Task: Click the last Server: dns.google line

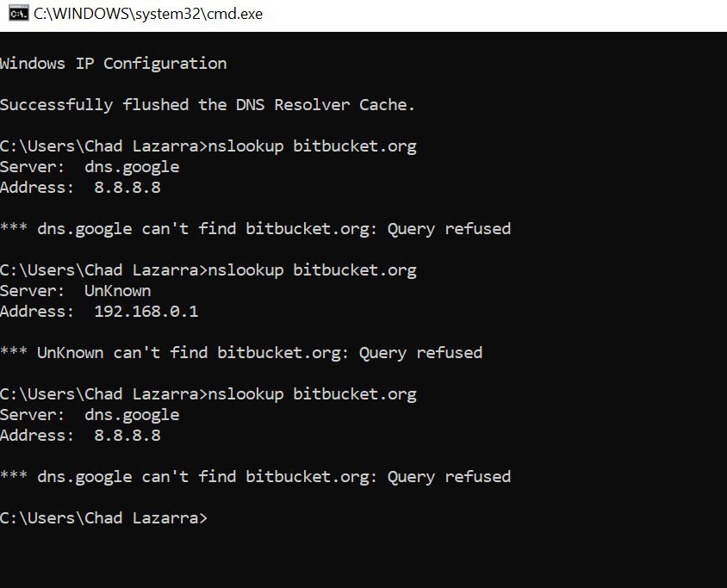Action: (x=90, y=415)
